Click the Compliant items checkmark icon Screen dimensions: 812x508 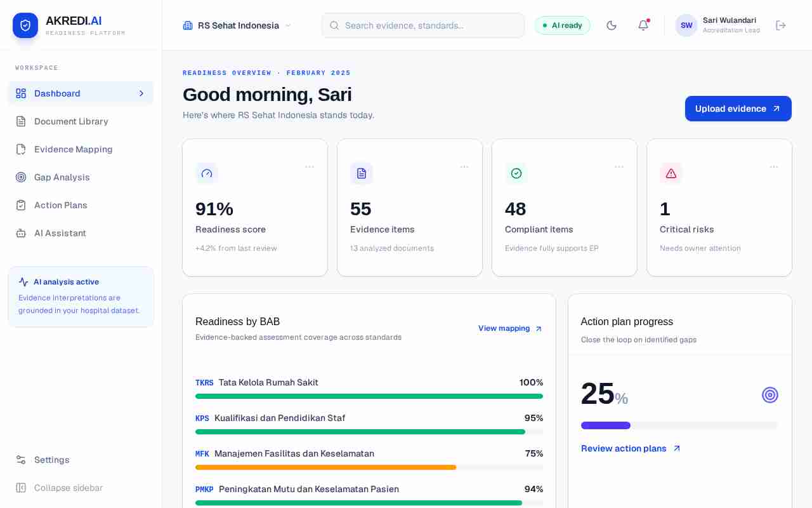pyautogui.click(x=516, y=173)
